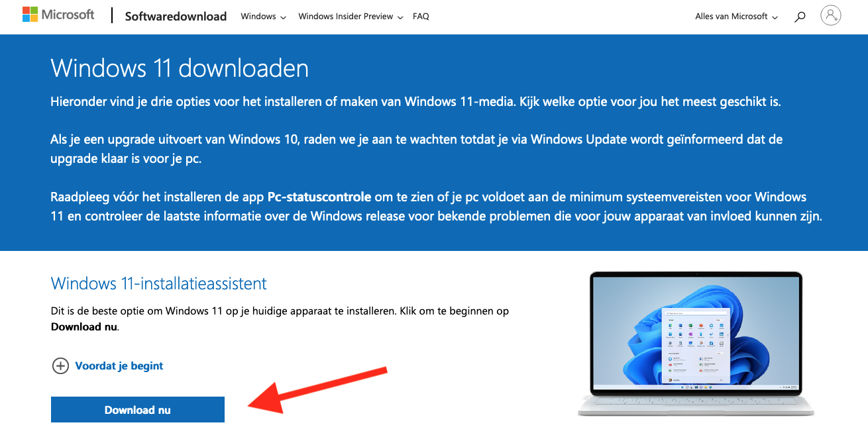Go to the Softwaredownload home link

coord(176,17)
